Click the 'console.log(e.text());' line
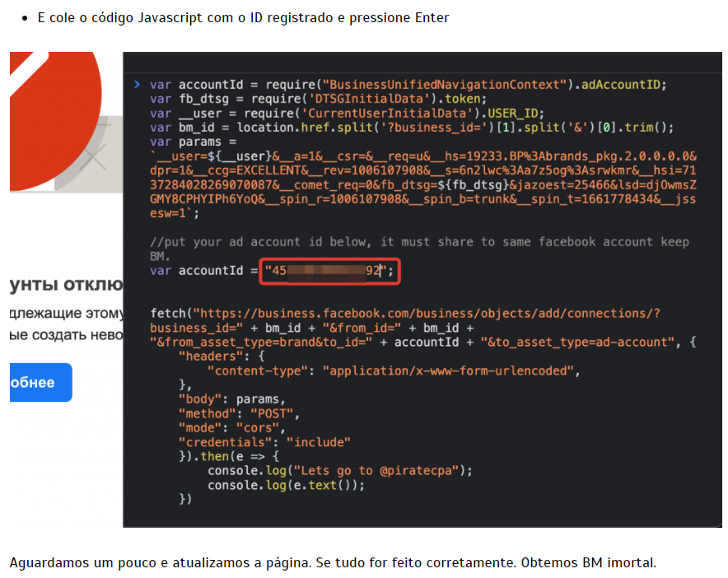 tap(286, 485)
